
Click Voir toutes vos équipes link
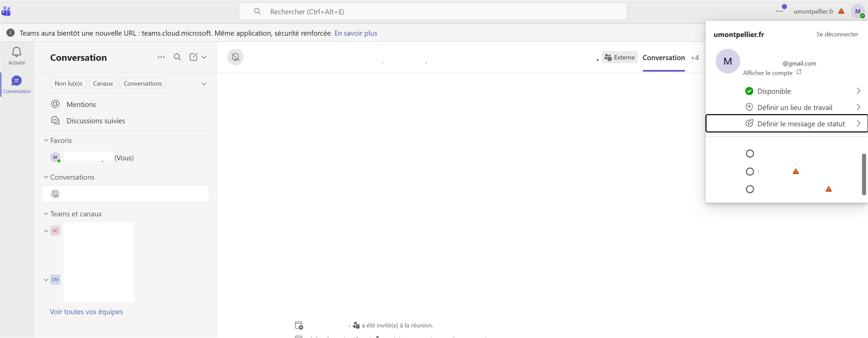[x=86, y=312]
